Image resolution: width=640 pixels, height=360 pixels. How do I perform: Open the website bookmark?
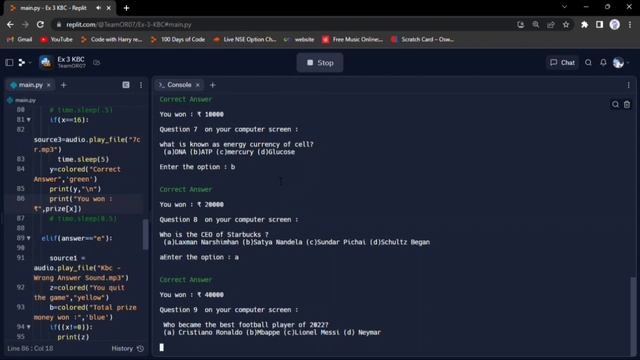[x=299, y=39]
